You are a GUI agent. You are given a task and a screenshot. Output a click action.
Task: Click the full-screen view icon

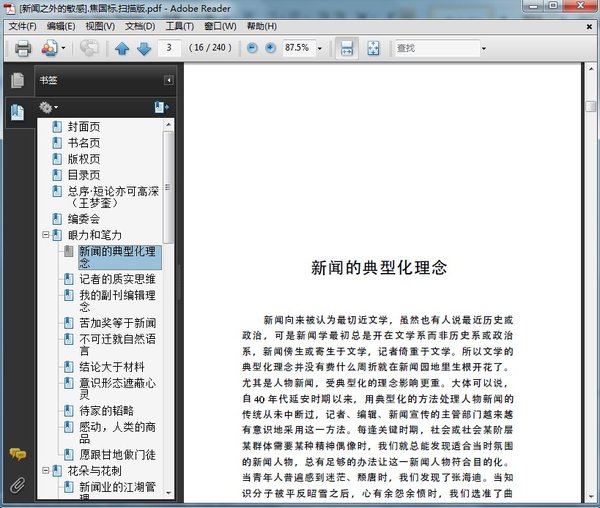373,48
